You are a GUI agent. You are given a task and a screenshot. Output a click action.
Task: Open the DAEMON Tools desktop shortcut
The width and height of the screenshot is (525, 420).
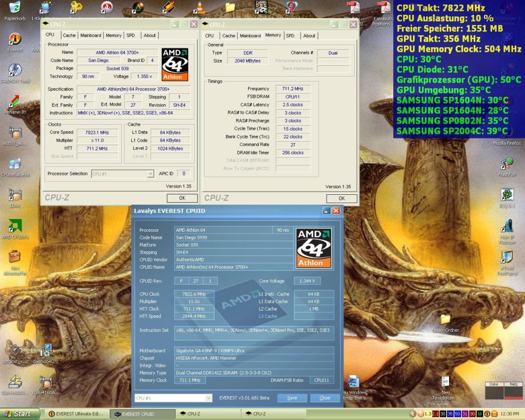pyautogui.click(x=15, y=70)
